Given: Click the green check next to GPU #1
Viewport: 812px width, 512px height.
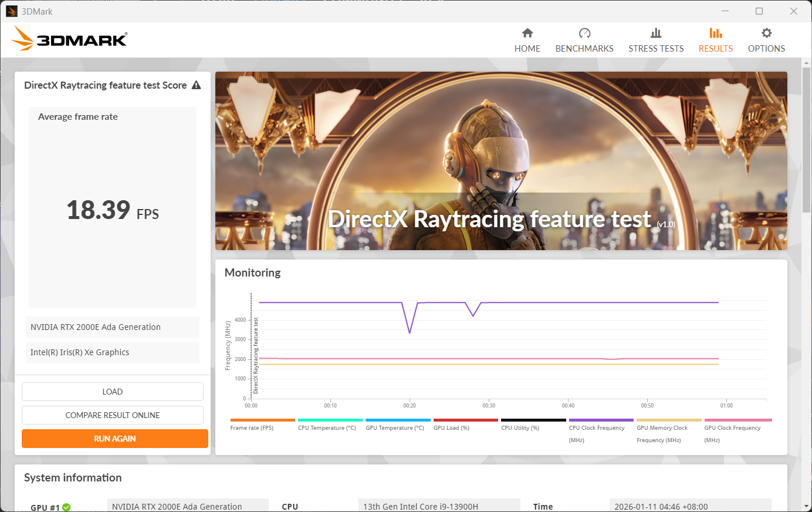Looking at the screenshot, I should [66, 507].
